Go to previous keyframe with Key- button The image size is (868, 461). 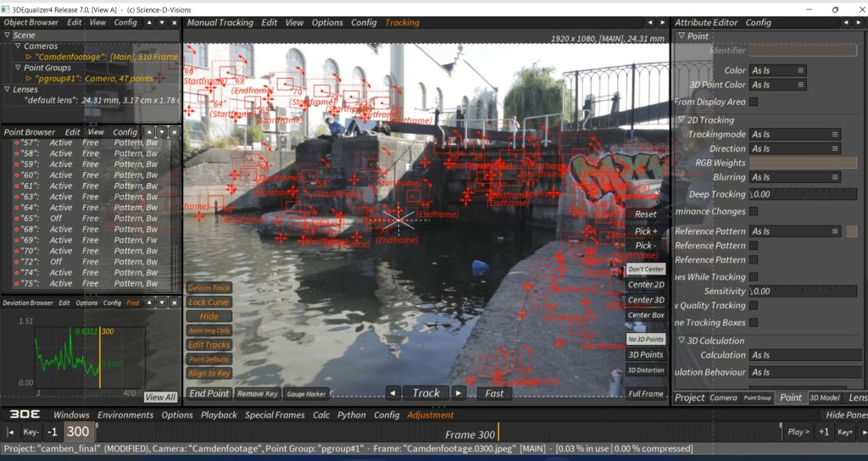click(31, 432)
